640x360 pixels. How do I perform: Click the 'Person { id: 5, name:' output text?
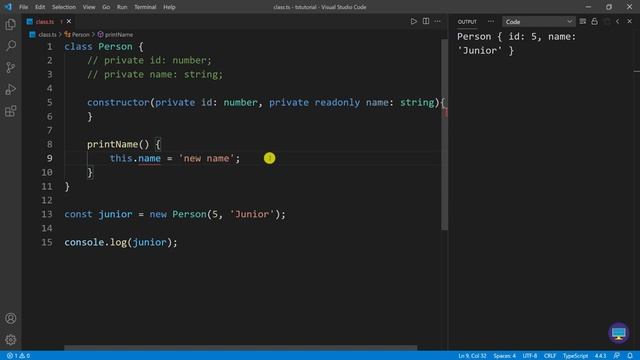516,37
